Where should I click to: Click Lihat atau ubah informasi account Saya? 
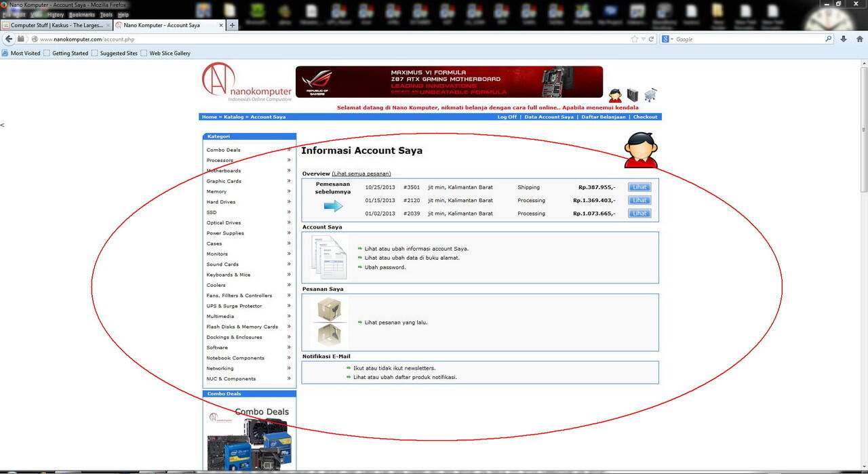click(416, 248)
